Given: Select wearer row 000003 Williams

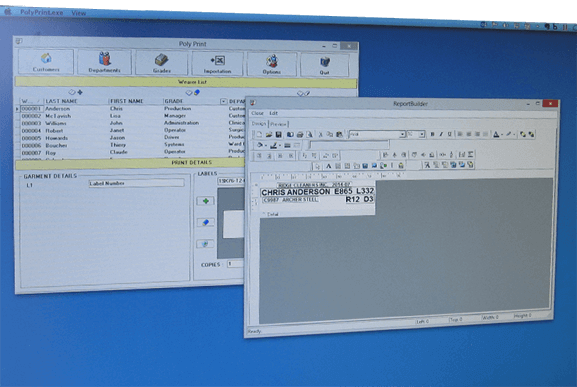Looking at the screenshot, I should click(131, 123).
